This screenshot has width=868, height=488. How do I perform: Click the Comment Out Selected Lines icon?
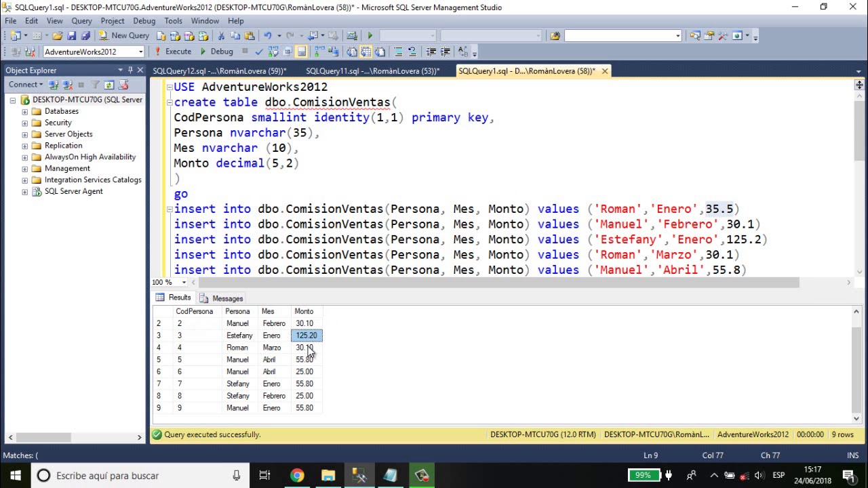398,52
